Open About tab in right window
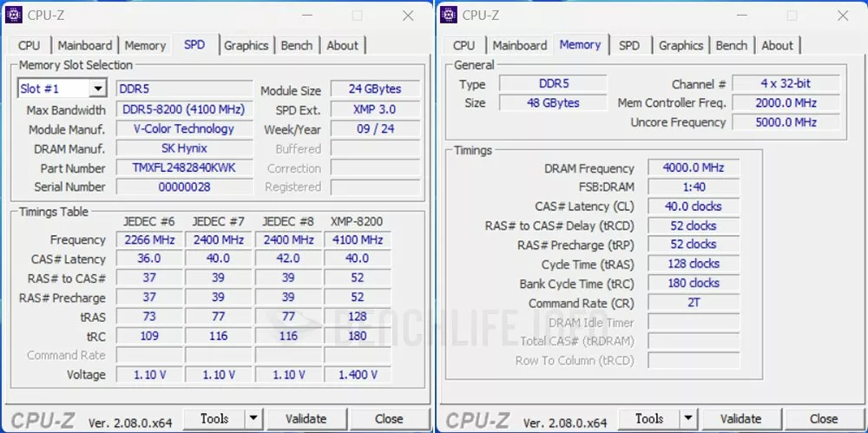Screen dimensions: 868x433 [777, 46]
